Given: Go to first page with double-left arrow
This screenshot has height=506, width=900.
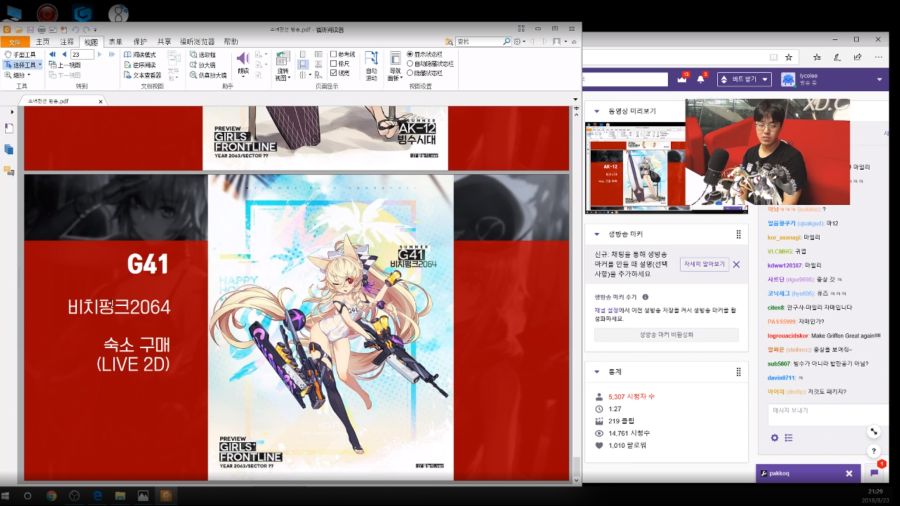Looking at the screenshot, I should pos(52,55).
